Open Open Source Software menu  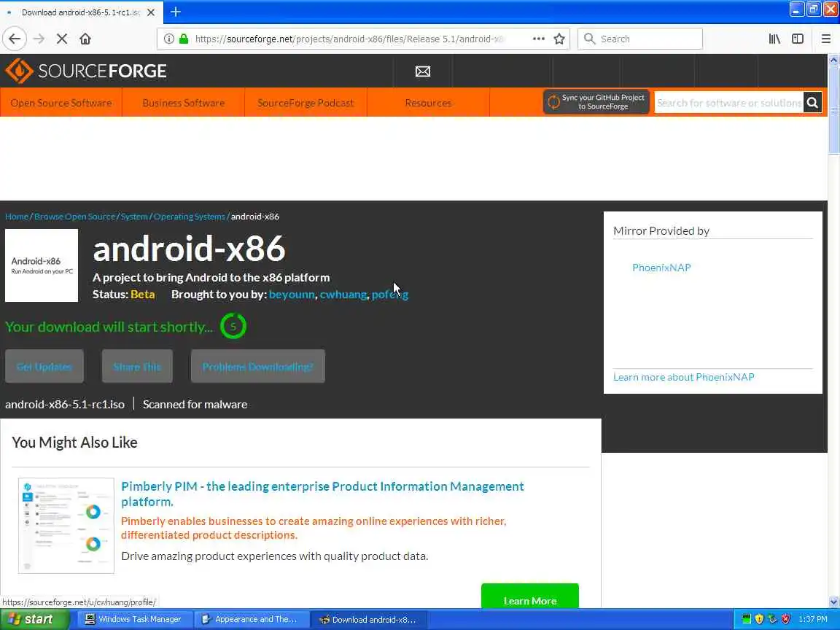(61, 102)
